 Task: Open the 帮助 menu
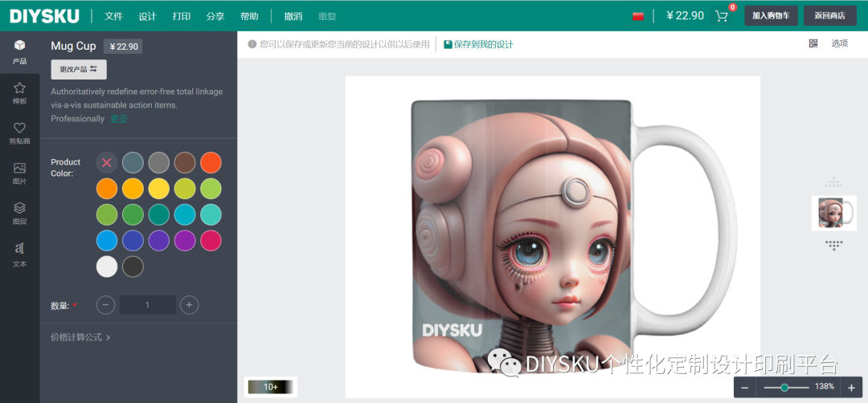pyautogui.click(x=249, y=16)
